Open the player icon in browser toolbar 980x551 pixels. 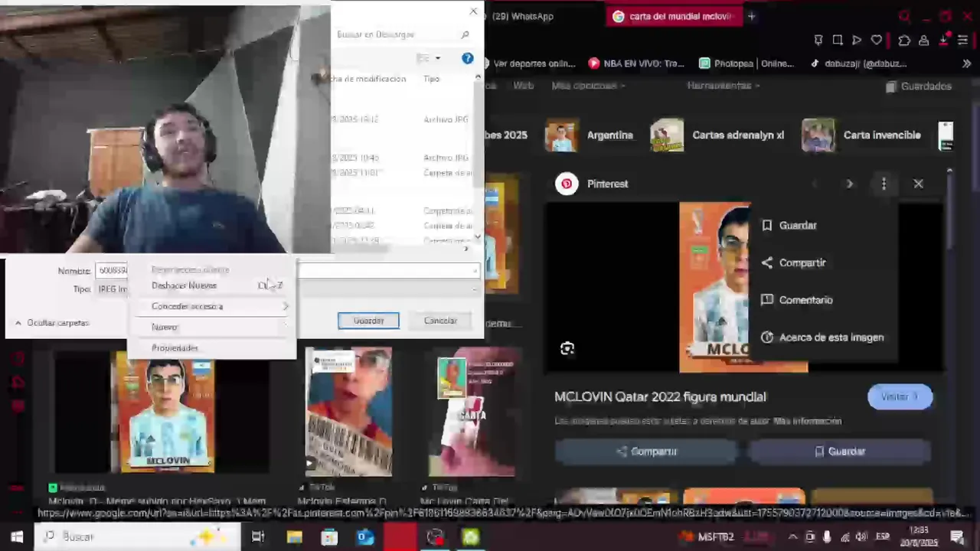coord(857,40)
